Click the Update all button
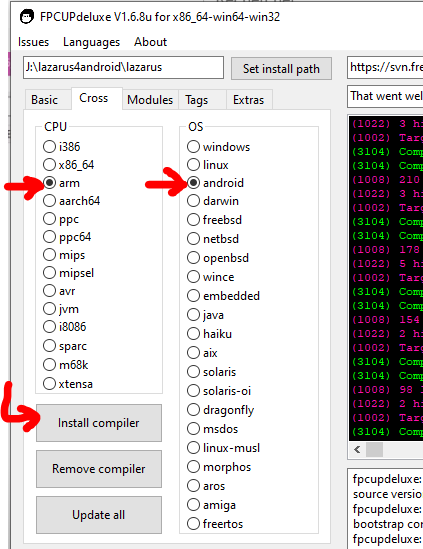Viewport: 423px width, 549px height. click(99, 515)
